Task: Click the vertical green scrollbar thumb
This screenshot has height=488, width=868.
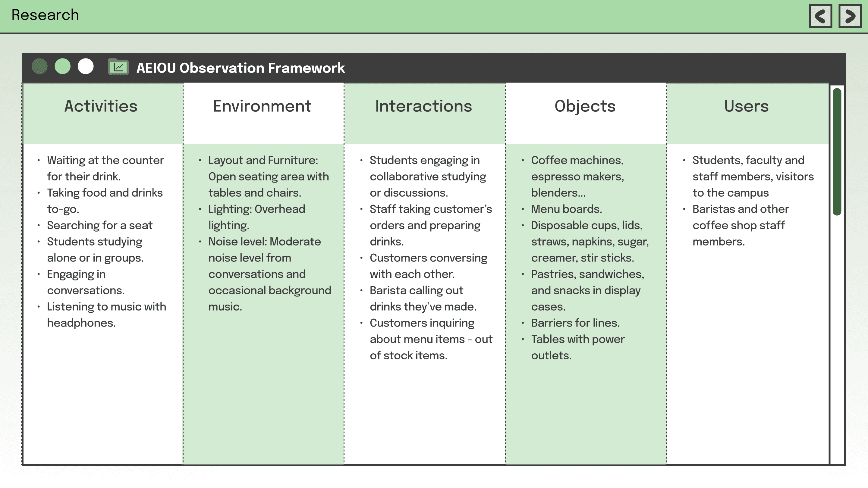Action: tap(837, 152)
